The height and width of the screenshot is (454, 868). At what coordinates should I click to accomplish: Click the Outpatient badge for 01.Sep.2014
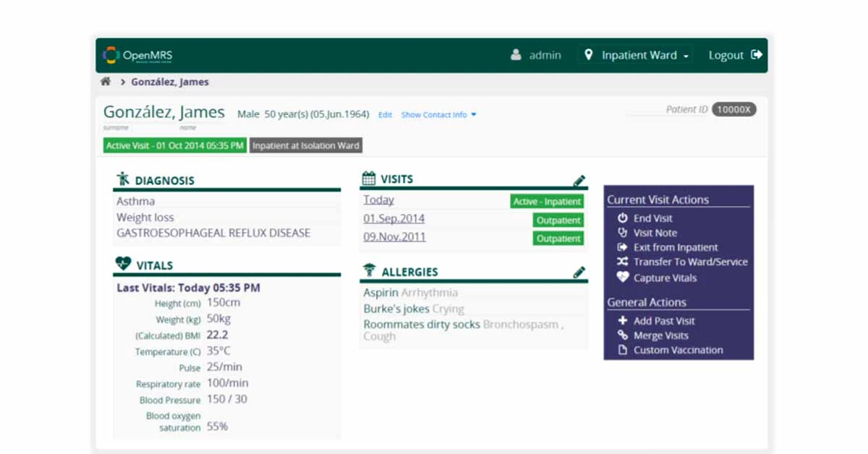coord(558,220)
